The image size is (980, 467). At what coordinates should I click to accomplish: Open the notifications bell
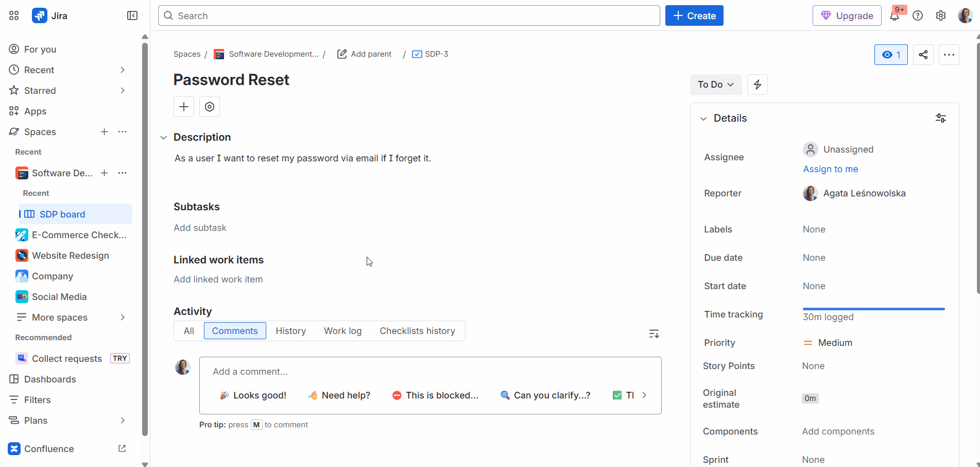click(x=895, y=15)
